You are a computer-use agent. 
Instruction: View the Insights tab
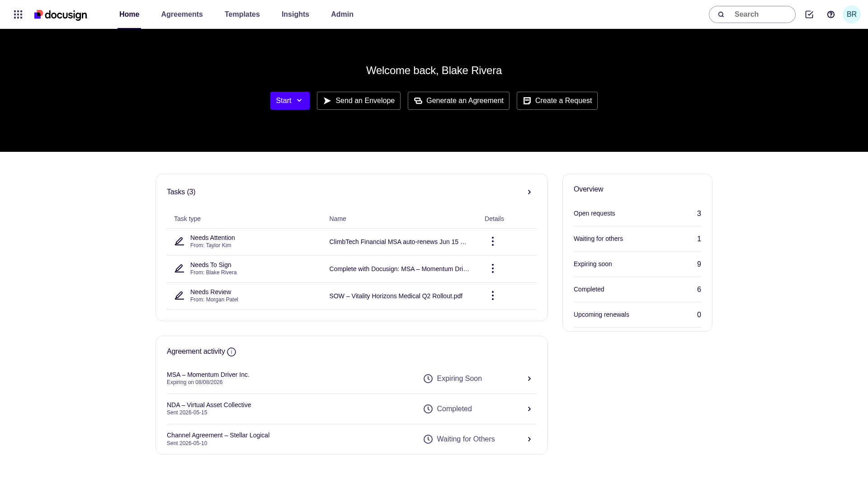[x=295, y=14]
